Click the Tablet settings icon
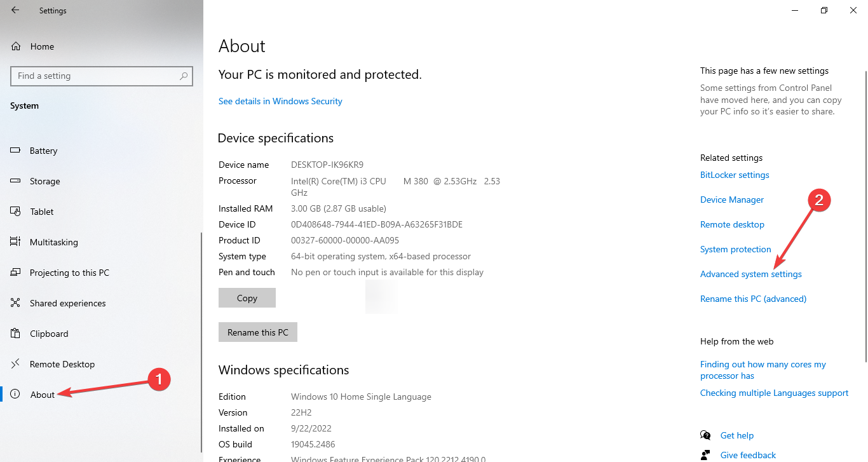 pos(15,211)
